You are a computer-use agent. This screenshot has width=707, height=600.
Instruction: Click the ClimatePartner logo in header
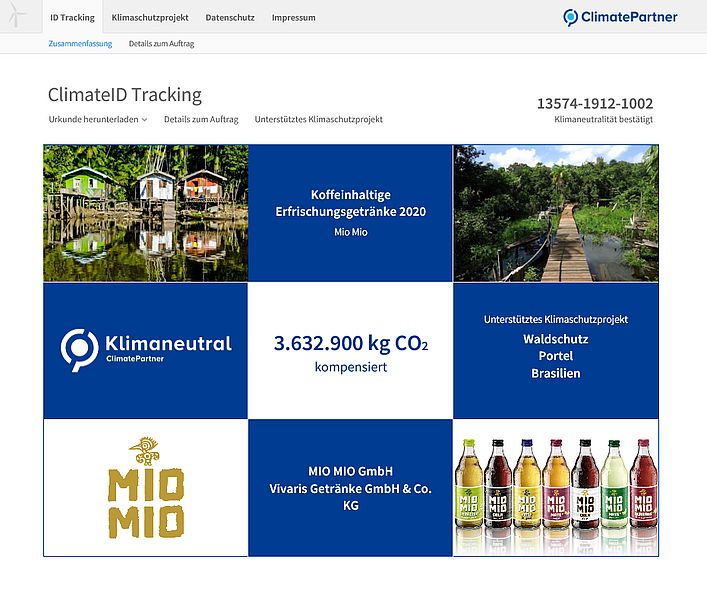coord(619,17)
